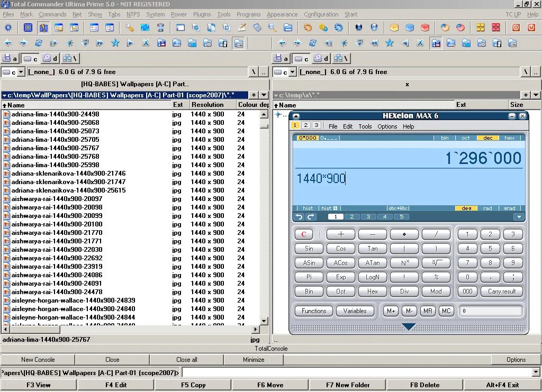The image size is (542, 392).
Task: Open the command line history dropdown
Action: [536, 372]
